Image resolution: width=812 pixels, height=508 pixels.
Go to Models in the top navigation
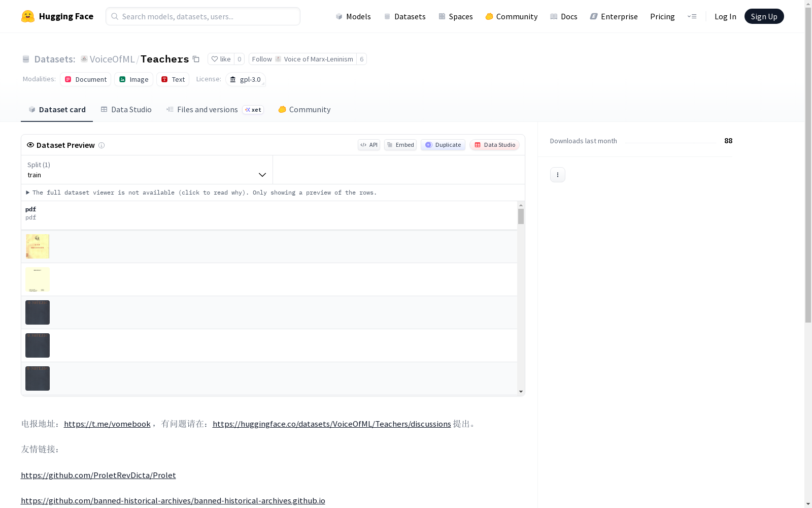point(353,16)
